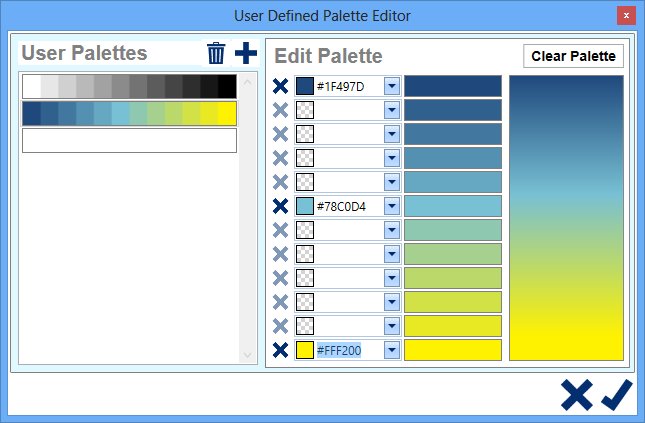The width and height of the screenshot is (645, 423).
Task: Close the User Defined Palette Editor window
Action: point(625,16)
